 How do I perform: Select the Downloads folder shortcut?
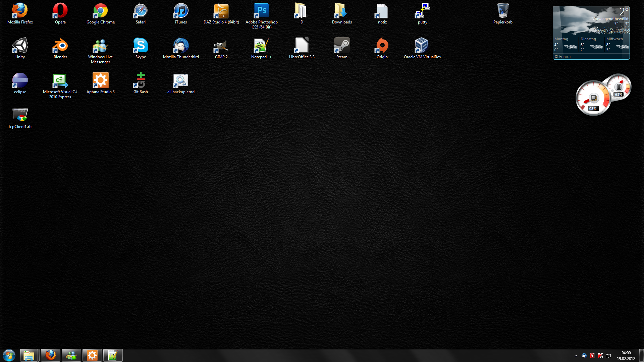coord(342,14)
